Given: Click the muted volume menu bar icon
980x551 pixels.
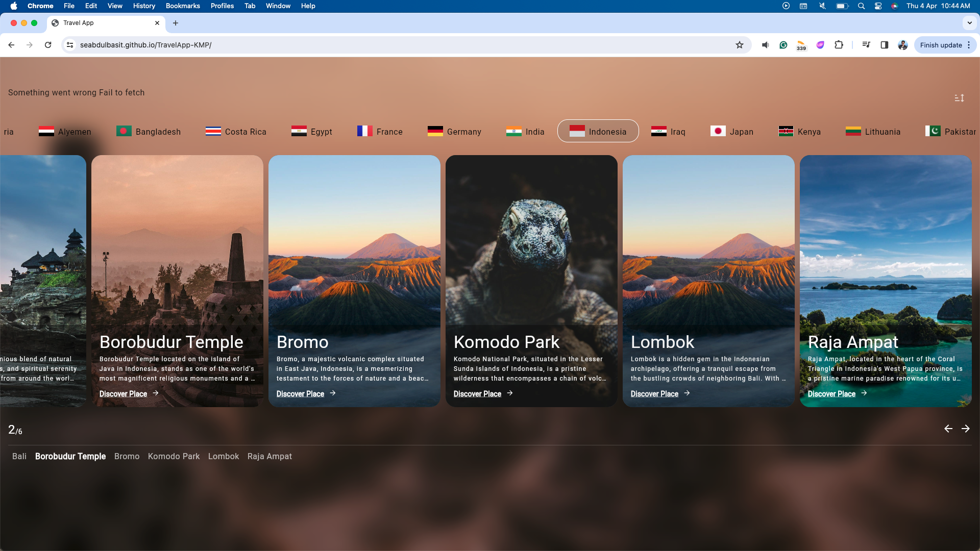Looking at the screenshot, I should (x=822, y=6).
